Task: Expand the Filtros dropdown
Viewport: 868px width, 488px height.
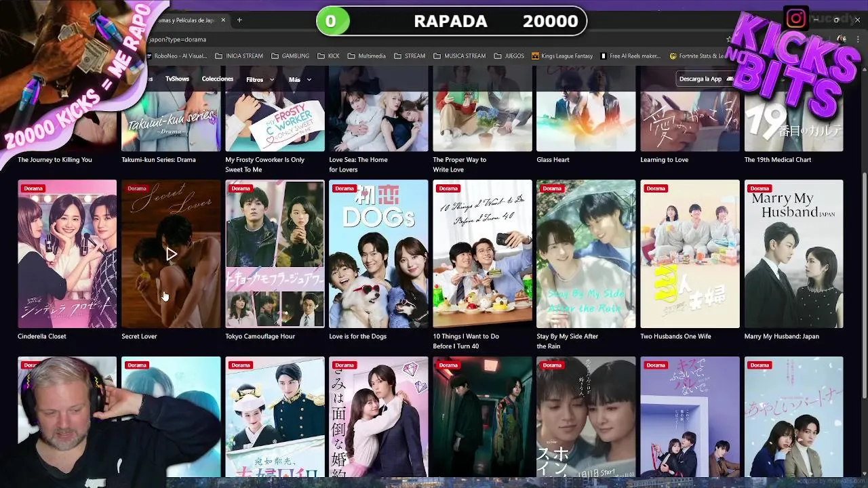Action: coord(260,80)
